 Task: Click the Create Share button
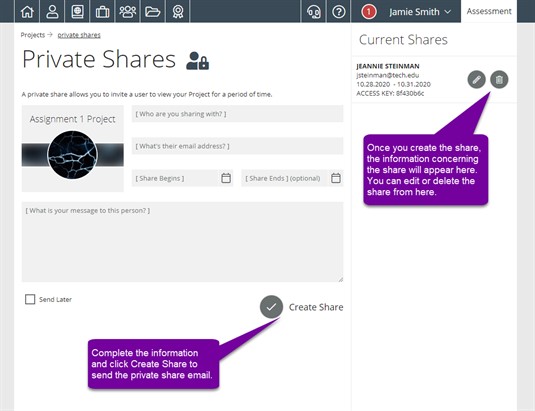coord(302,307)
